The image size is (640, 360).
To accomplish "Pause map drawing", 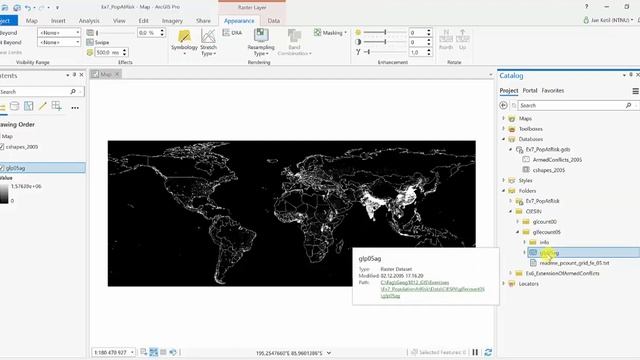I will pyautogui.click(x=475, y=352).
